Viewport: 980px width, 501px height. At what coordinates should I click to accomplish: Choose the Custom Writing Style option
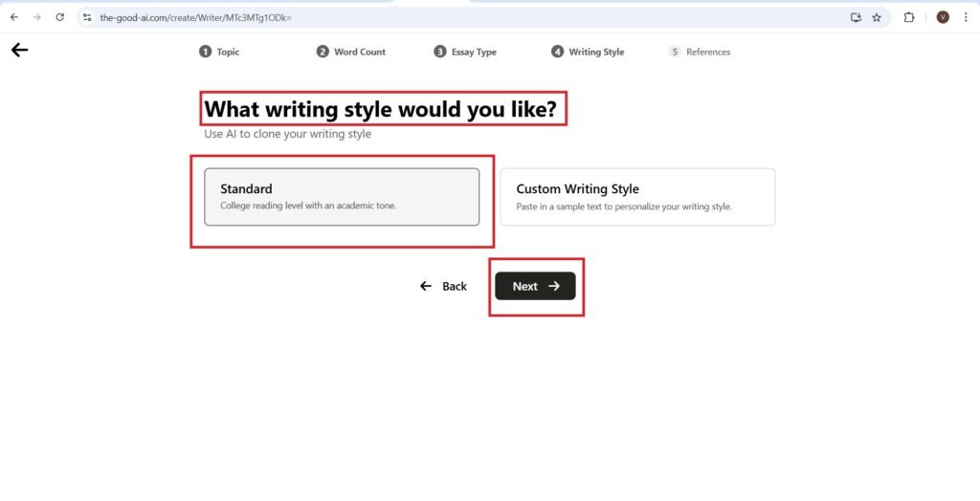(637, 197)
